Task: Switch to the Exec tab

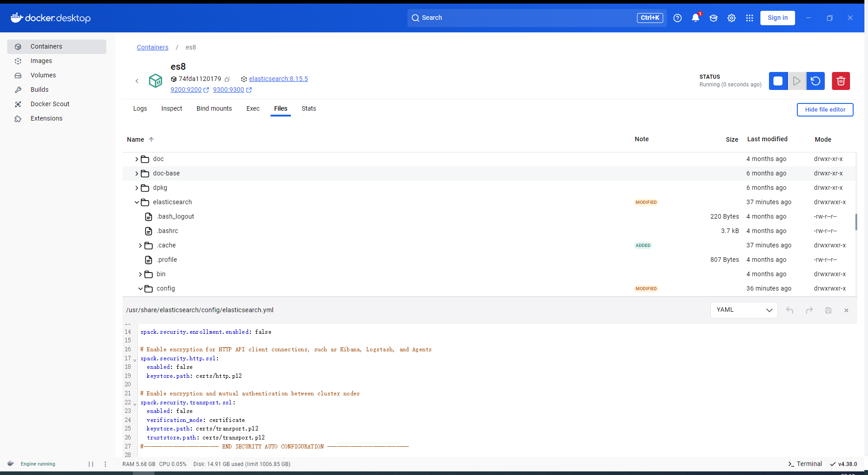Action: (x=253, y=109)
